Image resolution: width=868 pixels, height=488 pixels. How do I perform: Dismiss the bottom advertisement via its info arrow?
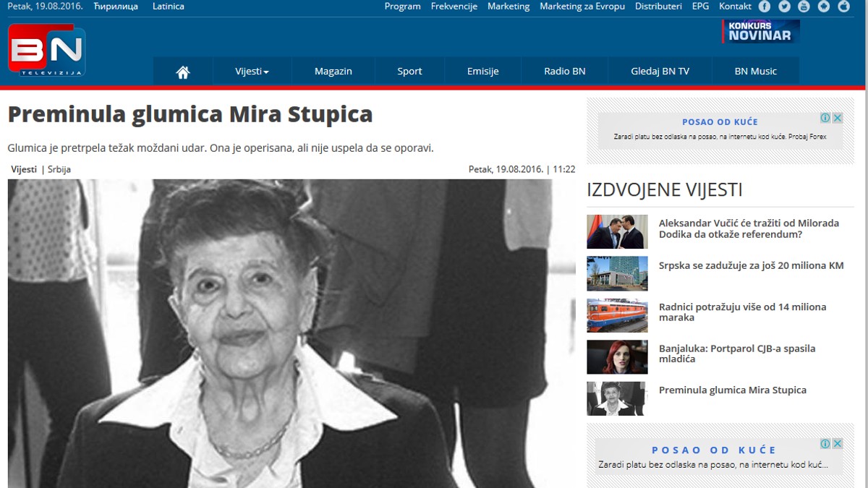pos(827,442)
